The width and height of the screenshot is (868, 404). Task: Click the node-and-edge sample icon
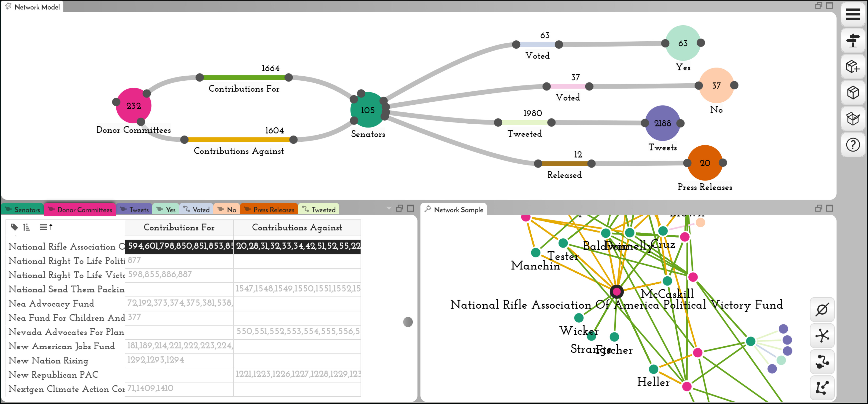tap(822, 362)
